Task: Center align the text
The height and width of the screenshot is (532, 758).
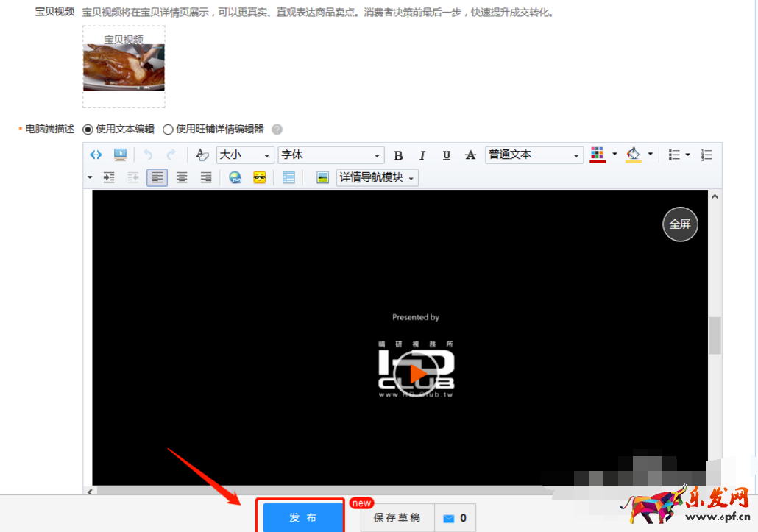Action: coord(182,177)
